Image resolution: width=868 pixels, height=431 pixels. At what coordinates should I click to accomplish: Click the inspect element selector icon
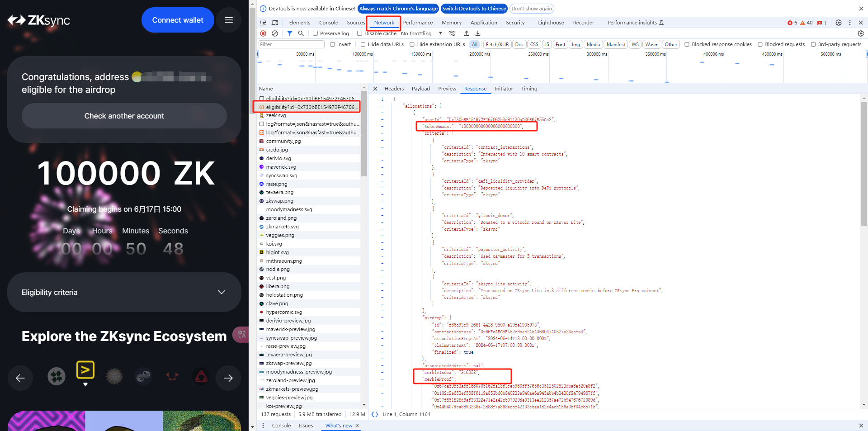click(x=263, y=23)
